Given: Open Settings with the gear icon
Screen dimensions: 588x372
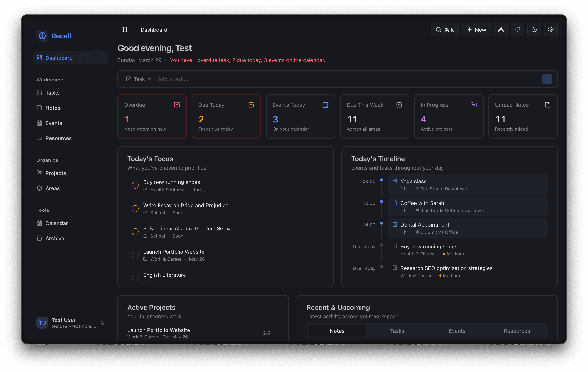Looking at the screenshot, I should 551,30.
